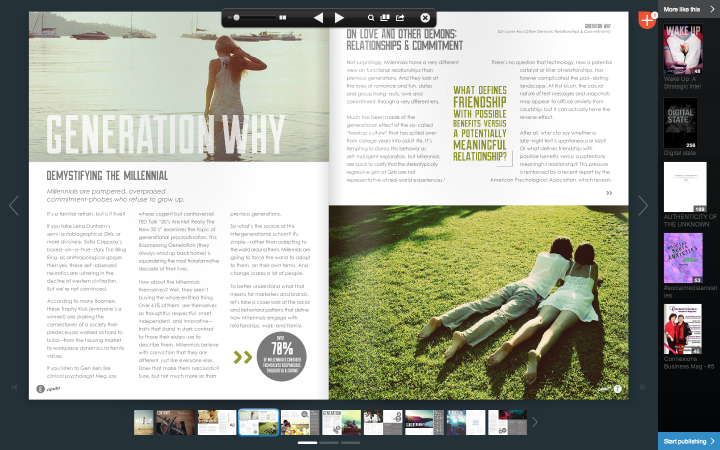Select the seventh thumbnail in page strip
The width and height of the screenshot is (720, 450).
coord(383,422)
